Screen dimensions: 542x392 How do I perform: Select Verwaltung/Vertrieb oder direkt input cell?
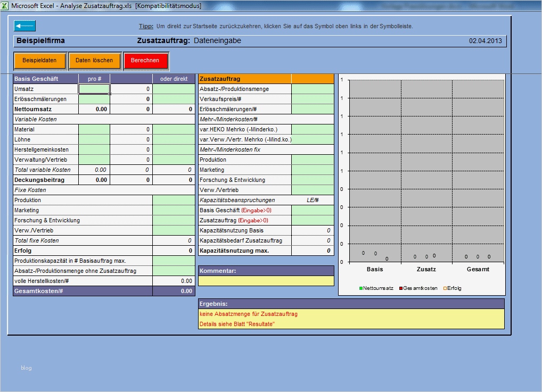(x=174, y=160)
